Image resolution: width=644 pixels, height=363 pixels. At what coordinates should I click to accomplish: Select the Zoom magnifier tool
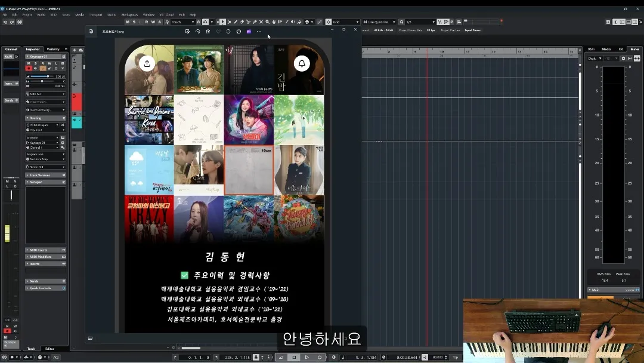pos(267,21)
